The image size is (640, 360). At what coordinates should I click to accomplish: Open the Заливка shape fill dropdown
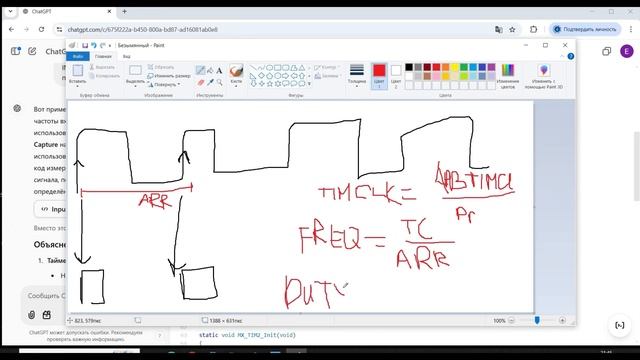point(327,76)
